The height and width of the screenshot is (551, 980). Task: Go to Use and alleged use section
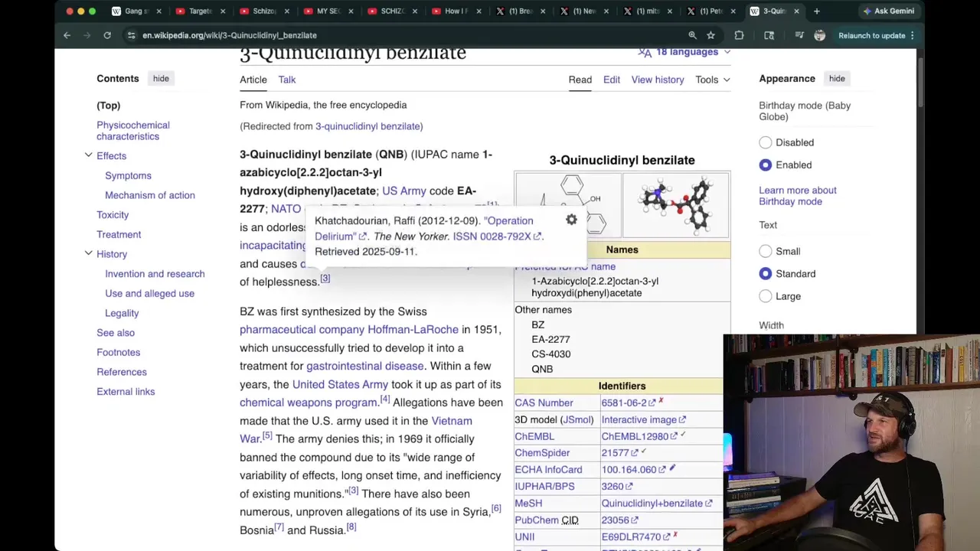(149, 293)
